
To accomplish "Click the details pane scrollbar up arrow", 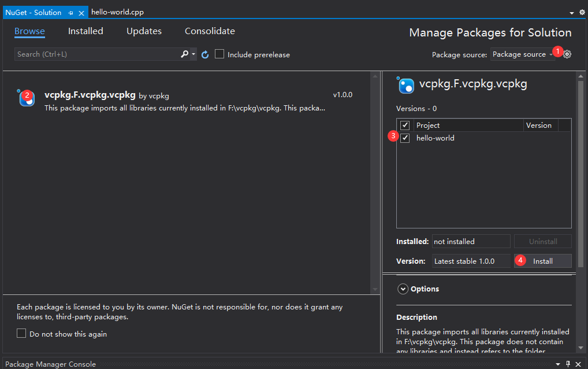I will pos(580,76).
